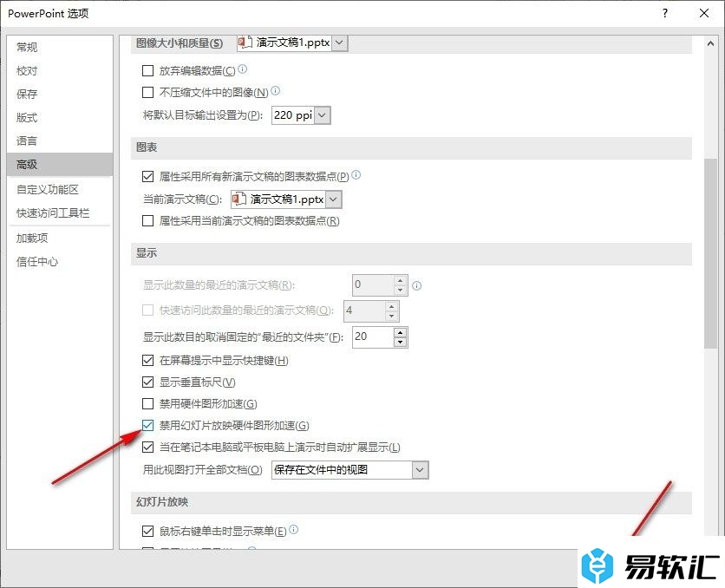Click the vertical scrollbar thumb
725x588 pixels.
point(710,253)
